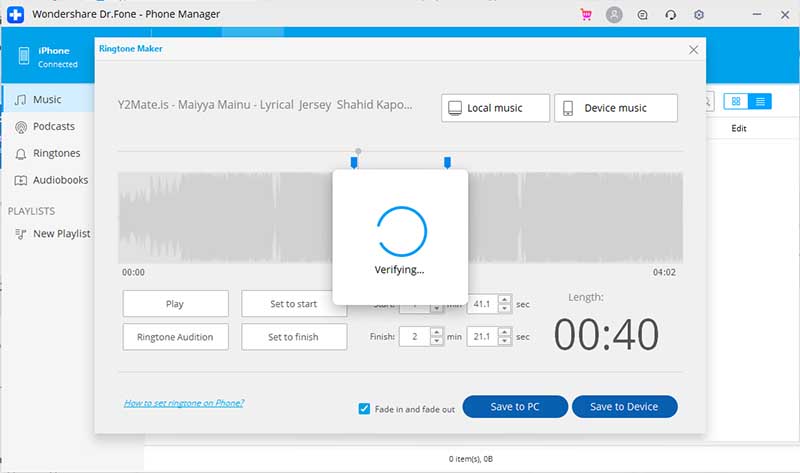Click the 0 item(s), 0B status text
Screen dimensions: 800x473
471,459
